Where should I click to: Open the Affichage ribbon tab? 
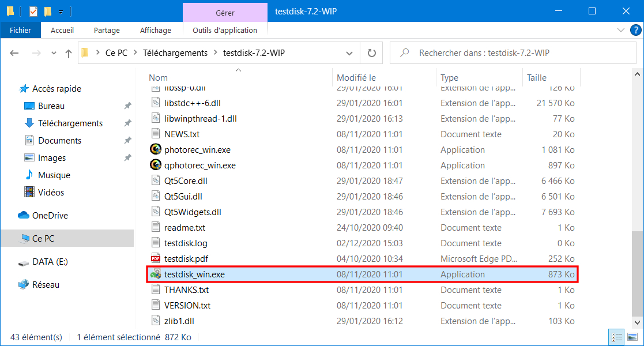tap(156, 30)
